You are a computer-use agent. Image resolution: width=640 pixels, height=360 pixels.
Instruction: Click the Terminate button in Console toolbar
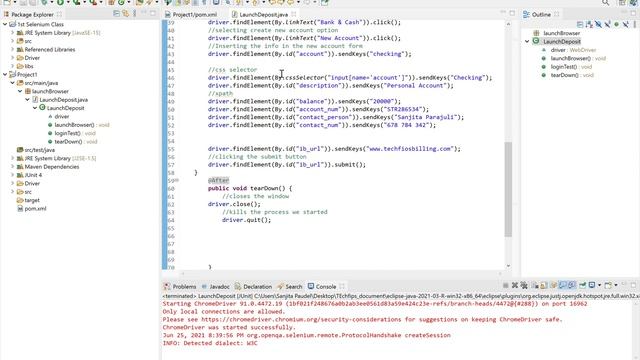point(506,285)
